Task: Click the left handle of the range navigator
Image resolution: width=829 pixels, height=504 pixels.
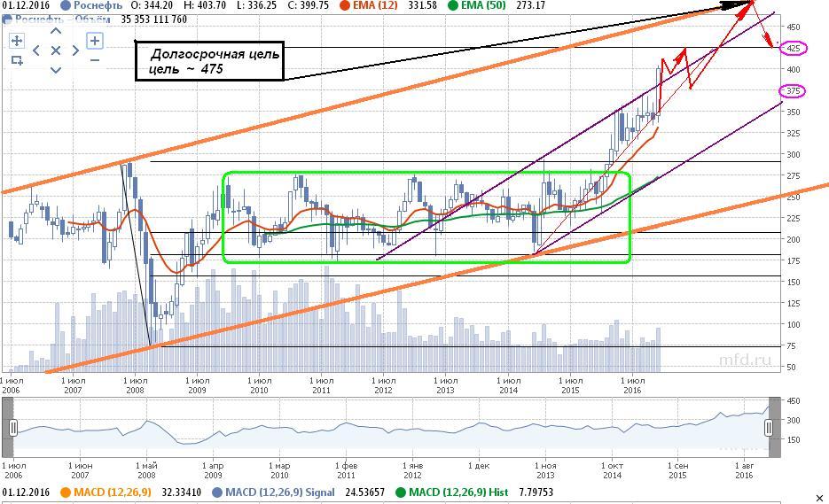Action: 12,428
